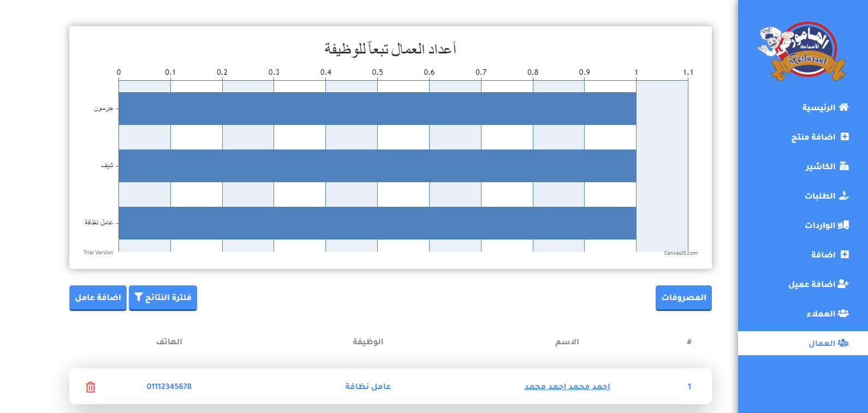This screenshot has width=868, height=413.
Task: Click the plus icon beside اضافة
Action: (845, 254)
